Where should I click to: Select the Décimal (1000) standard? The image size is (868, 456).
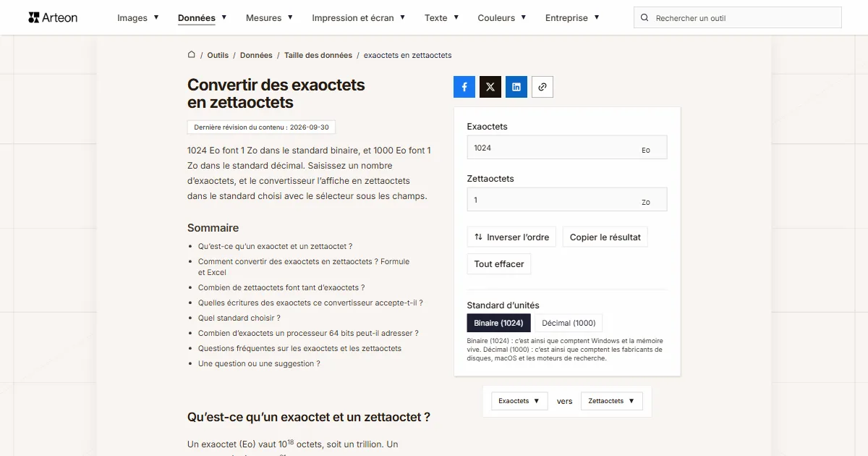(x=569, y=323)
